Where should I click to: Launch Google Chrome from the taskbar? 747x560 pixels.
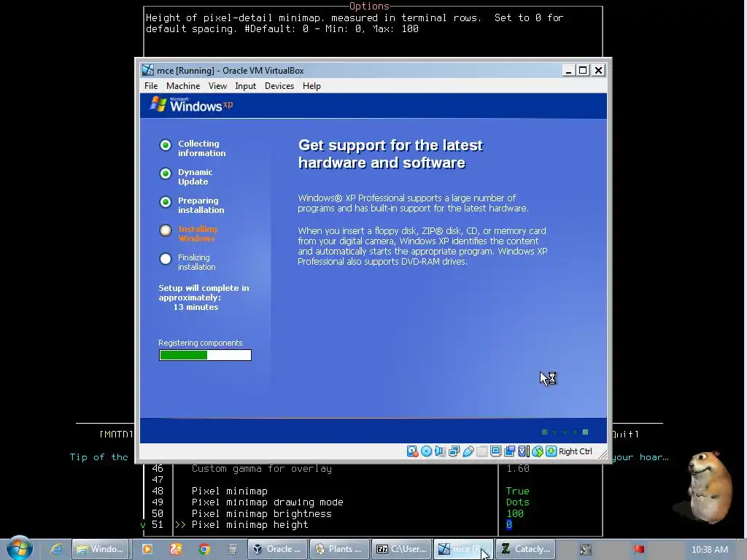pyautogui.click(x=204, y=549)
